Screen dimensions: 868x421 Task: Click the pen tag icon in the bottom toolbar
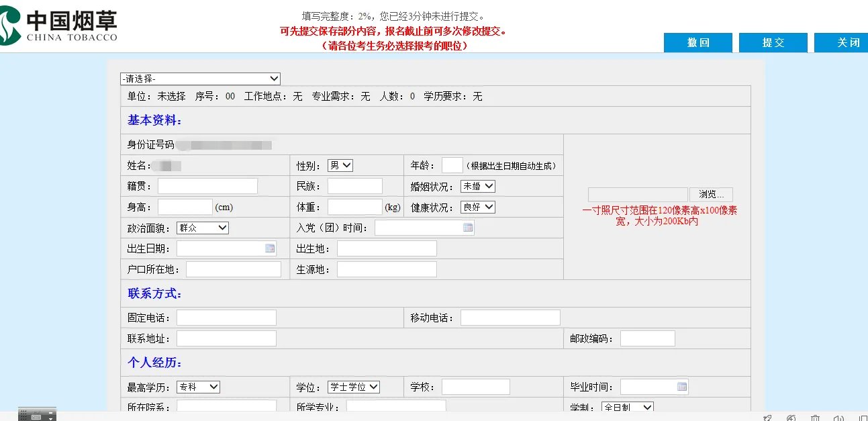tap(767, 418)
